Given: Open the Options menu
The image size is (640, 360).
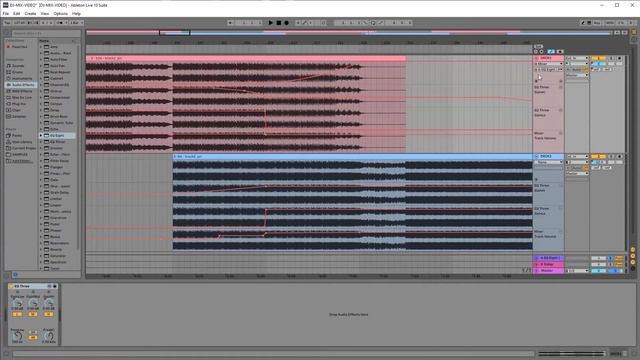Looking at the screenshot, I should pos(60,13).
